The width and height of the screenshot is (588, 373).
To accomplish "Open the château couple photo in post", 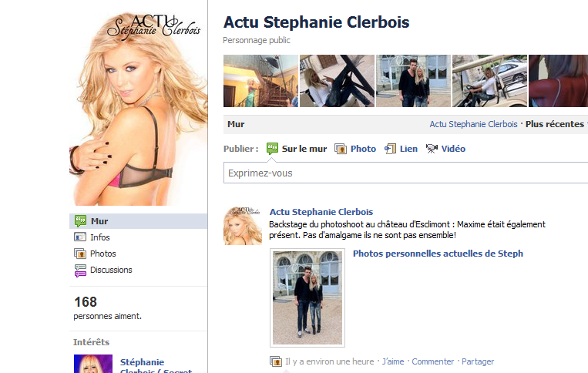I will (x=307, y=297).
